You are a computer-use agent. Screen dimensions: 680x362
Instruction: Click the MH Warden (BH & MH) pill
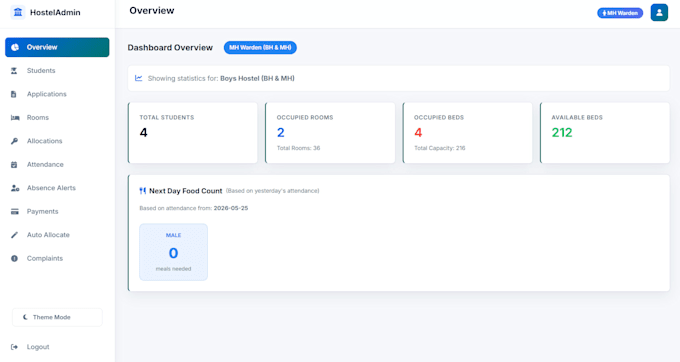click(260, 48)
